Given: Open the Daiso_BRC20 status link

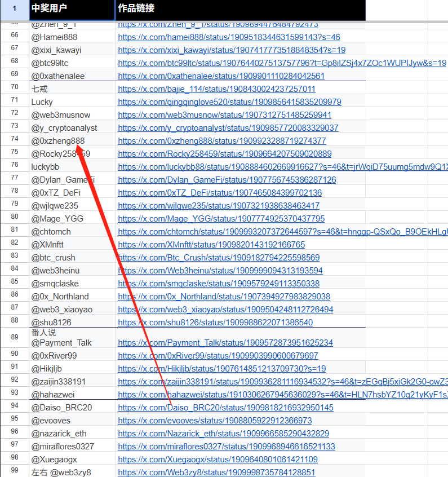Looking at the screenshot, I should click(x=225, y=408).
